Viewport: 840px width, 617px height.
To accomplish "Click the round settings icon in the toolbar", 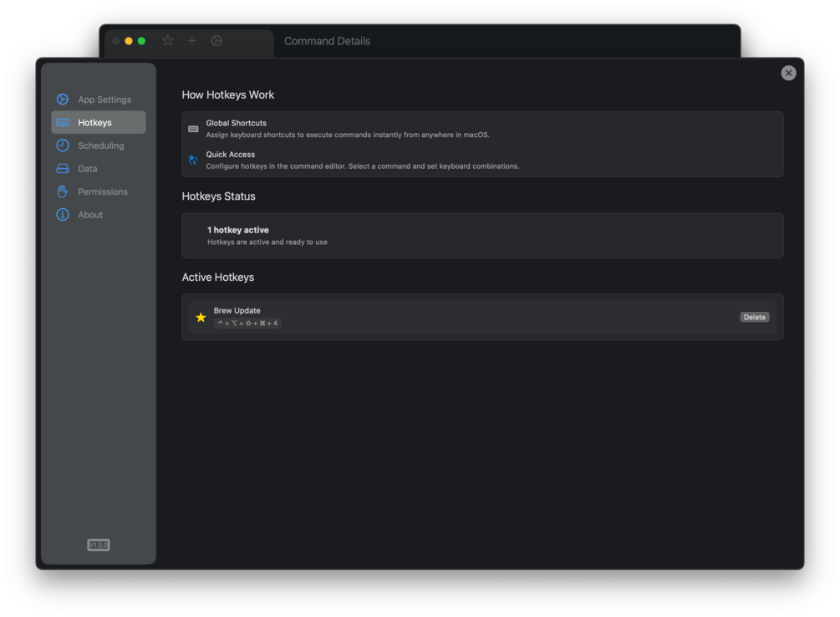I will point(216,41).
